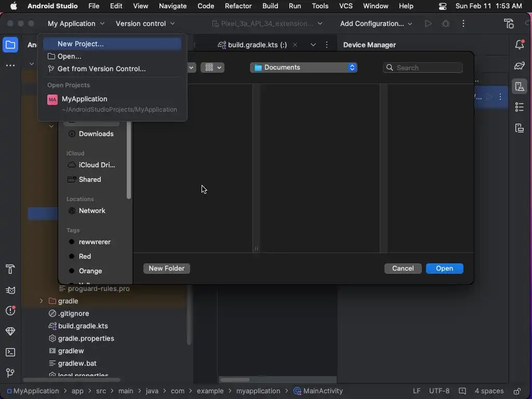The height and width of the screenshot is (399, 532).
Task: Expand the gradle folder in project tree
Action: tap(42, 301)
